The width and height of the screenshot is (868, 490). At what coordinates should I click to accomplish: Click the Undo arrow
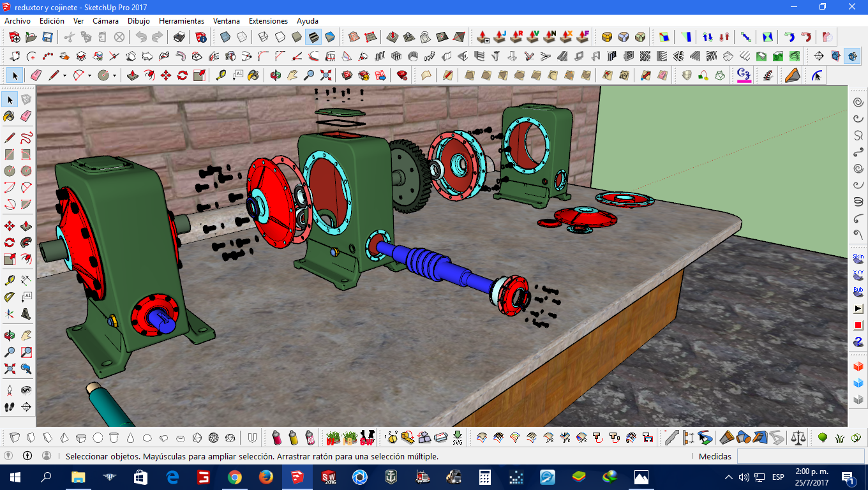tap(142, 37)
